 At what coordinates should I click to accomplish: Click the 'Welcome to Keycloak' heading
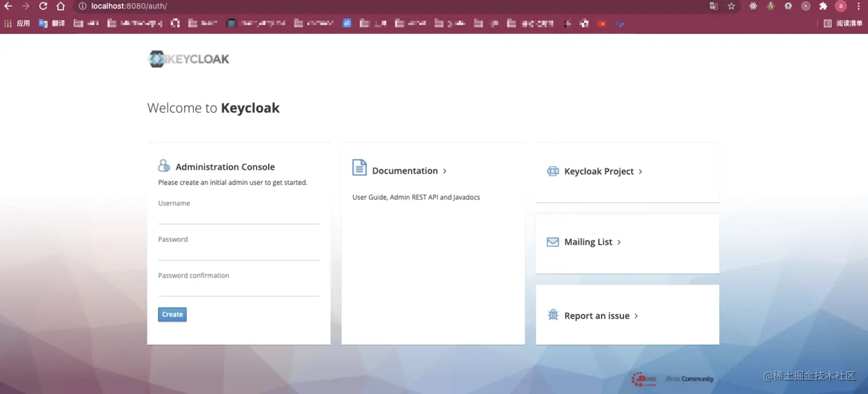[214, 108]
